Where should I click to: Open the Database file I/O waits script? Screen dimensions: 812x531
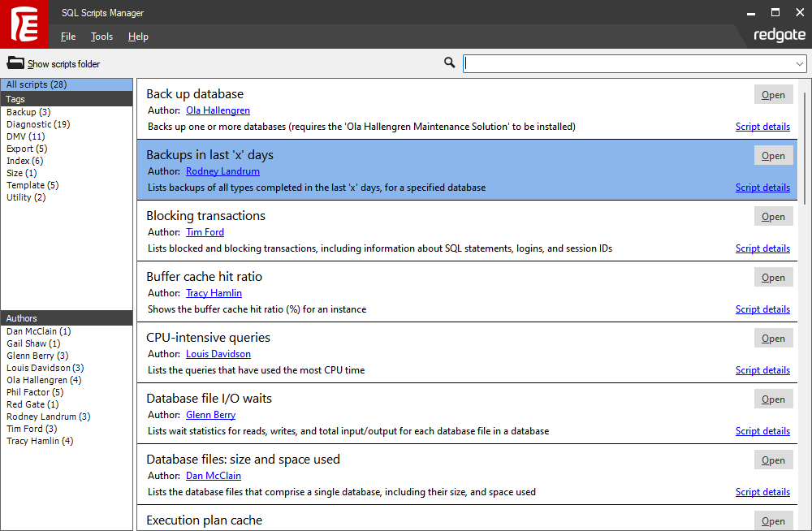click(773, 399)
